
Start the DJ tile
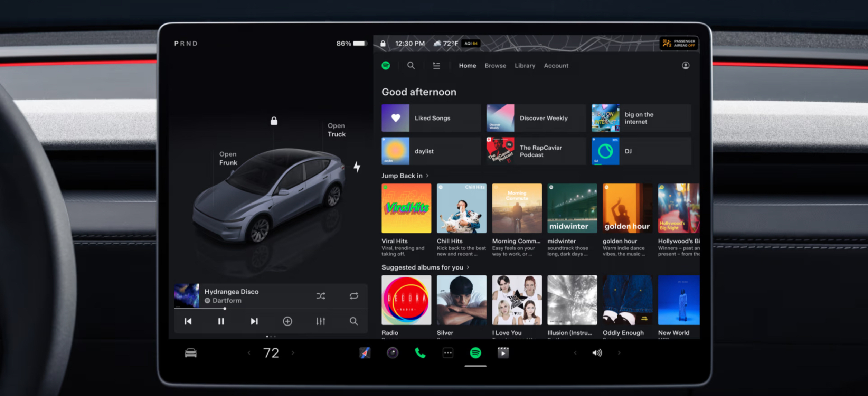pyautogui.click(x=641, y=151)
